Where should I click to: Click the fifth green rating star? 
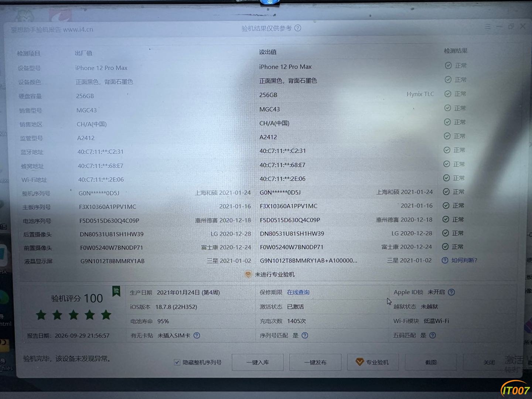tap(106, 315)
